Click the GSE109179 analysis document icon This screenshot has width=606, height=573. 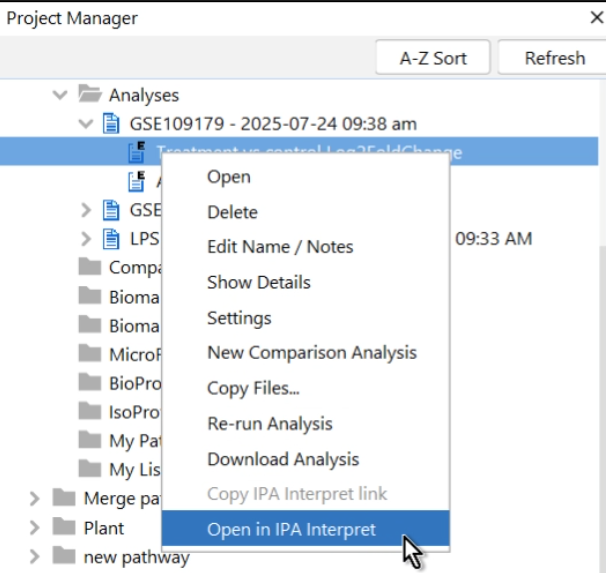[x=113, y=124]
